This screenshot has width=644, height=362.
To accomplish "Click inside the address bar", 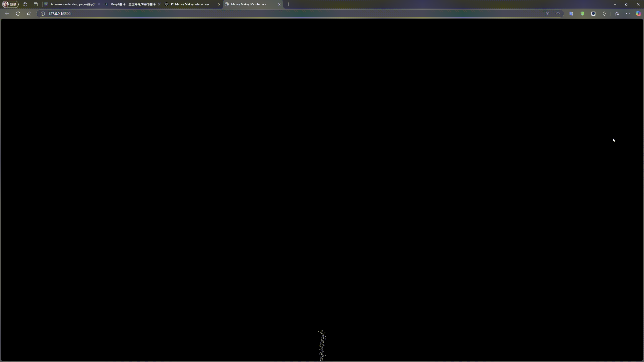I will (151, 14).
